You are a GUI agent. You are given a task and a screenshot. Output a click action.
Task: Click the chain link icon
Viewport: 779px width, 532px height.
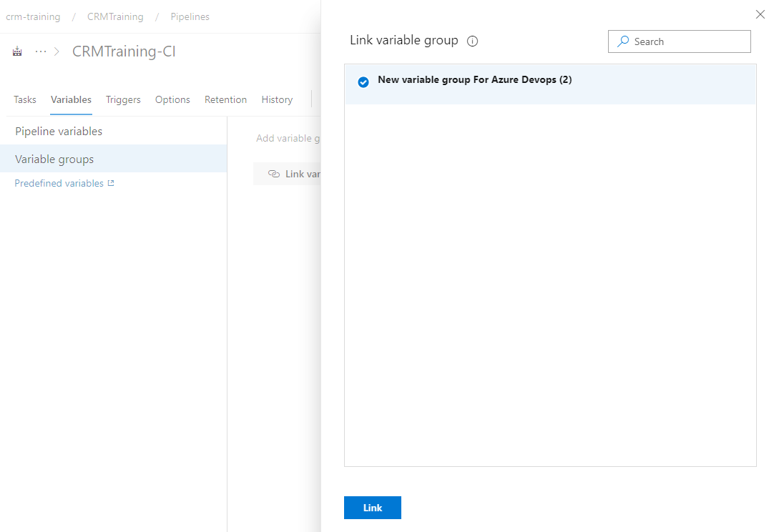[274, 174]
